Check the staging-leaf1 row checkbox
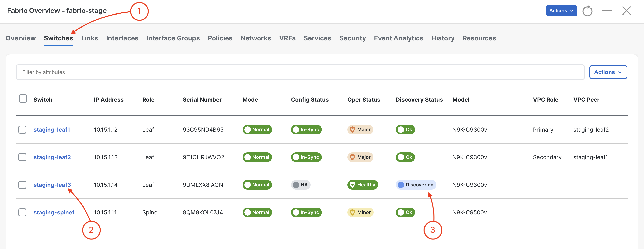The image size is (644, 249). 23,130
